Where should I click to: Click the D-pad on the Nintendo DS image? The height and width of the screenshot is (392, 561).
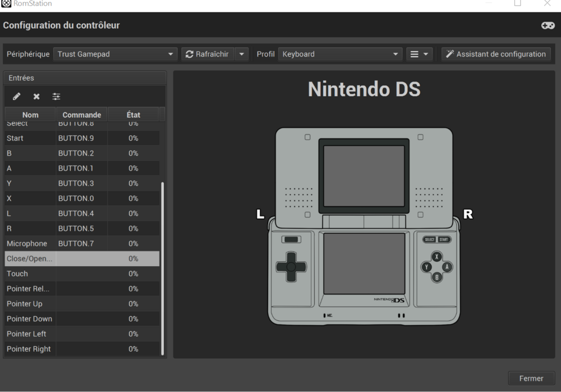pyautogui.click(x=291, y=267)
